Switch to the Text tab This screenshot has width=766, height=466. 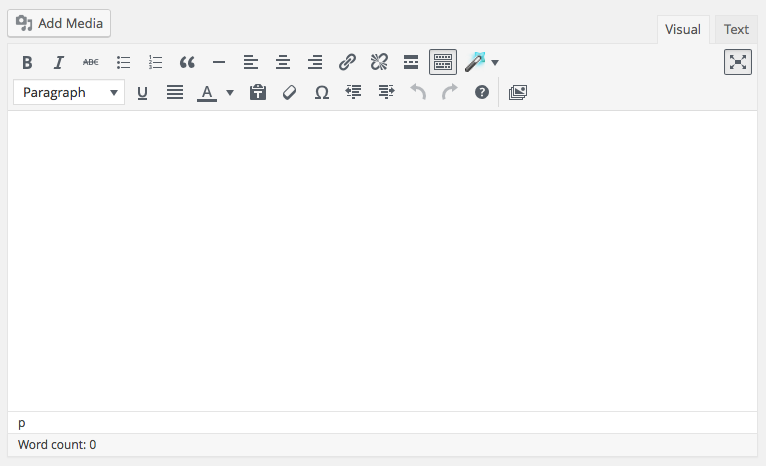click(x=736, y=29)
